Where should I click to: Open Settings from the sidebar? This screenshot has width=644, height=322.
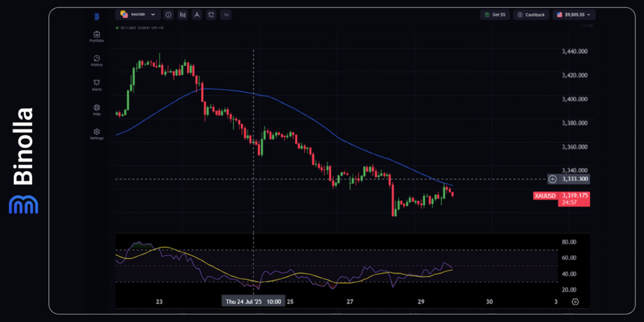click(96, 133)
